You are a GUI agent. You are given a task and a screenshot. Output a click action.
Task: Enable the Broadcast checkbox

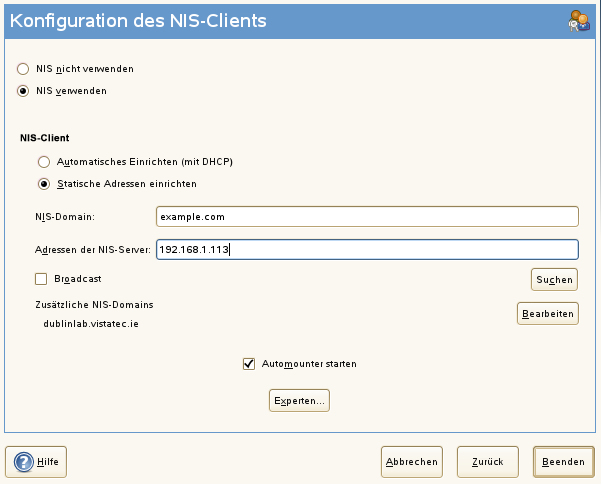pyautogui.click(x=41, y=279)
